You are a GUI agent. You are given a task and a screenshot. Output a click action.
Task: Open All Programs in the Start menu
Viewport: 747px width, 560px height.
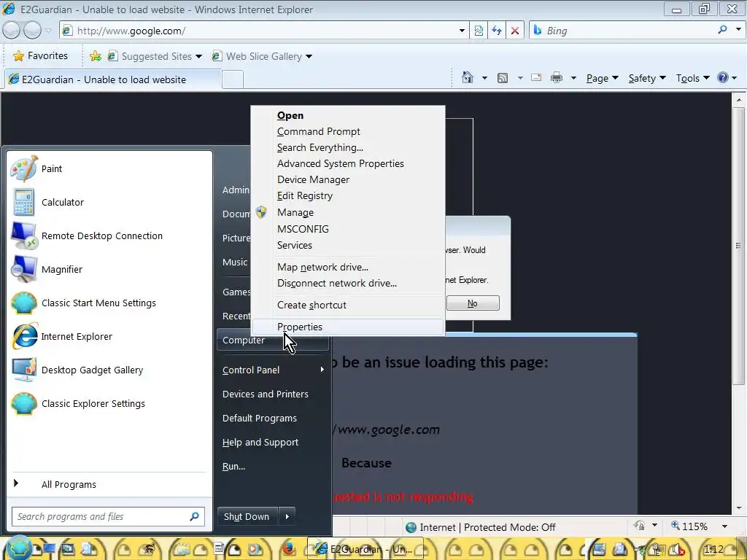109,484
